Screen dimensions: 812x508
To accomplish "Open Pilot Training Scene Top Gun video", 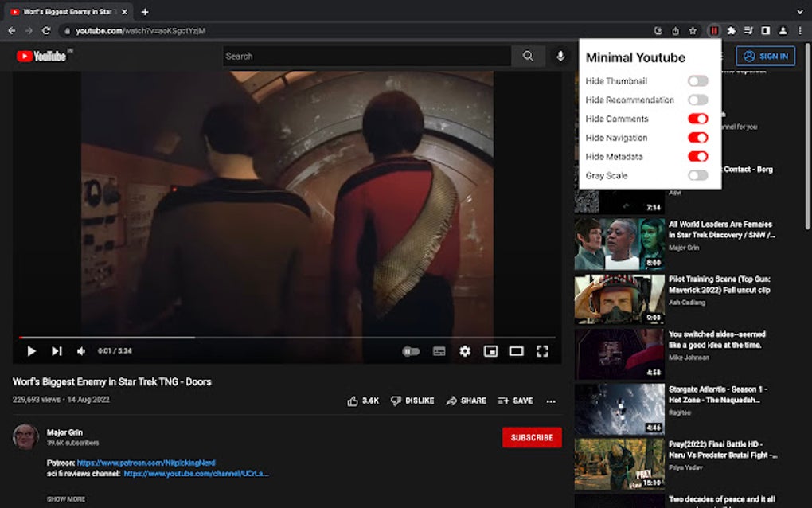I will click(720, 284).
